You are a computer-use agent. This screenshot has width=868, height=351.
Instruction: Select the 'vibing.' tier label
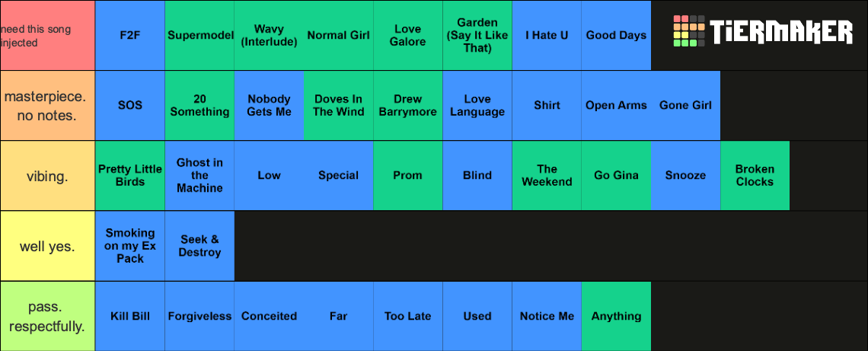coord(48,175)
